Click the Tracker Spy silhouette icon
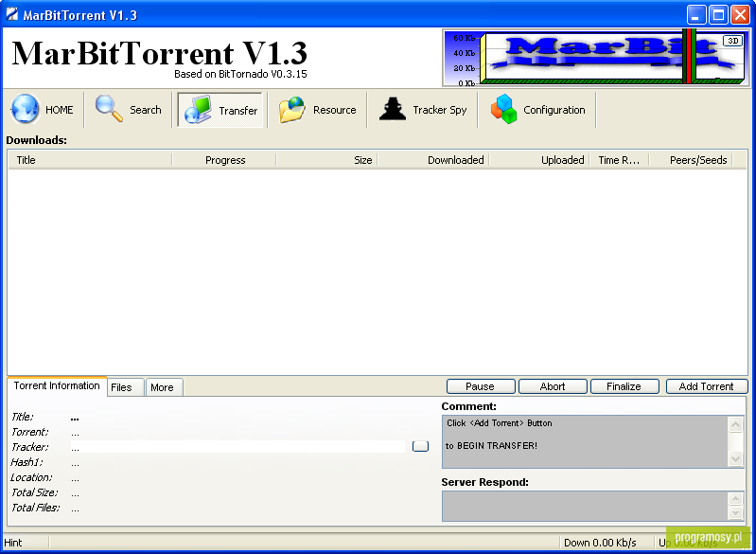The width and height of the screenshot is (756, 554). coord(393,109)
